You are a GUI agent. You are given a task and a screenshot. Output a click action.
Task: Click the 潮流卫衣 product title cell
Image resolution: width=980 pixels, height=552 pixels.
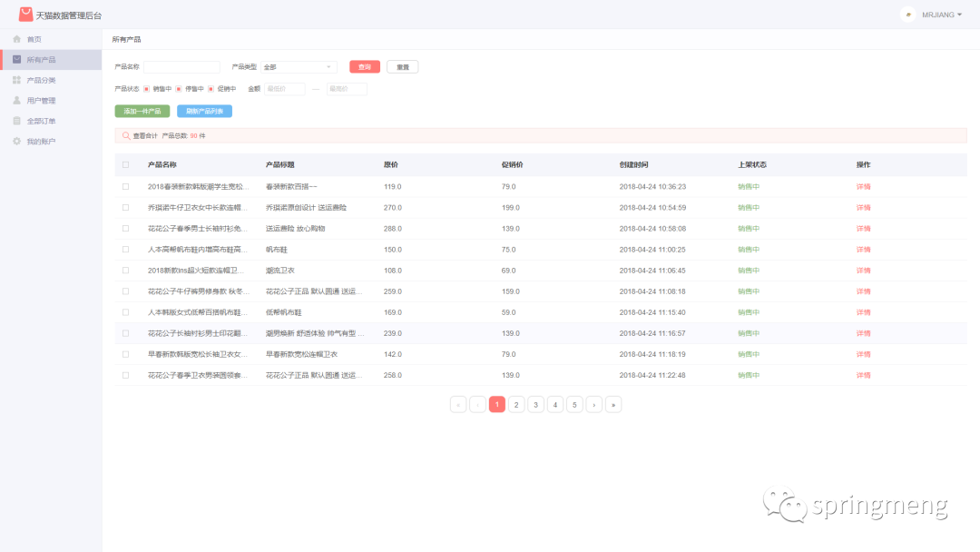click(280, 270)
